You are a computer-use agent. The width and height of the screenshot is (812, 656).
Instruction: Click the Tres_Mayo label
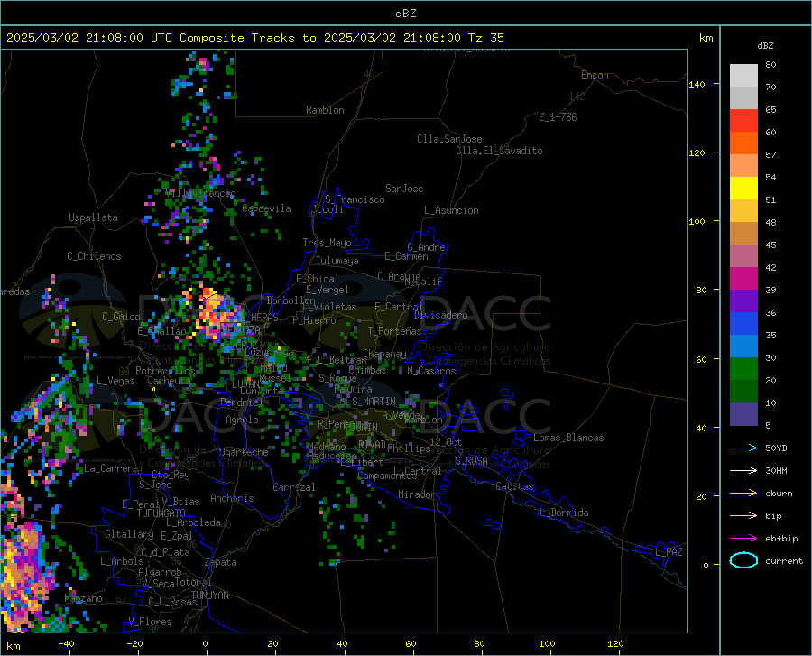tap(327, 243)
